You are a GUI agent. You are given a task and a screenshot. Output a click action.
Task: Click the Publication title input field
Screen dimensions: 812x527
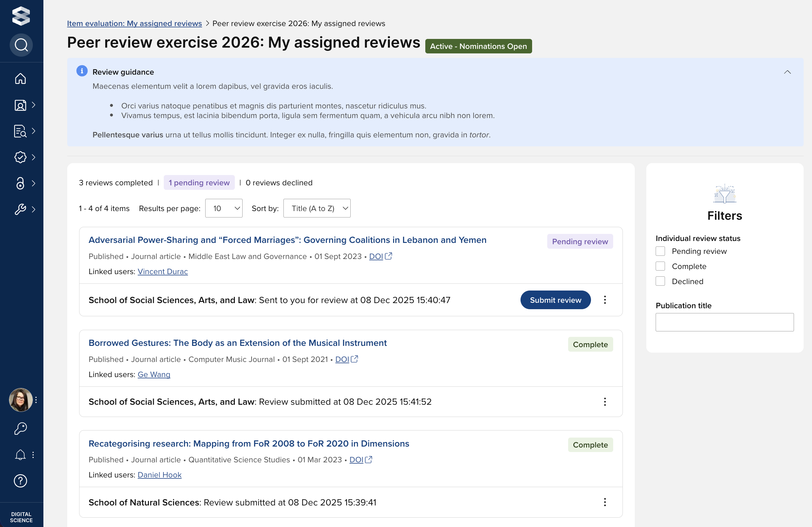coord(724,322)
